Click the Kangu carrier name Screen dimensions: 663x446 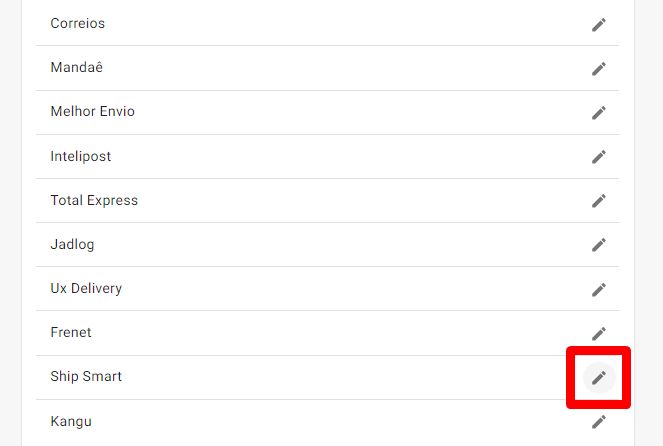tap(70, 421)
